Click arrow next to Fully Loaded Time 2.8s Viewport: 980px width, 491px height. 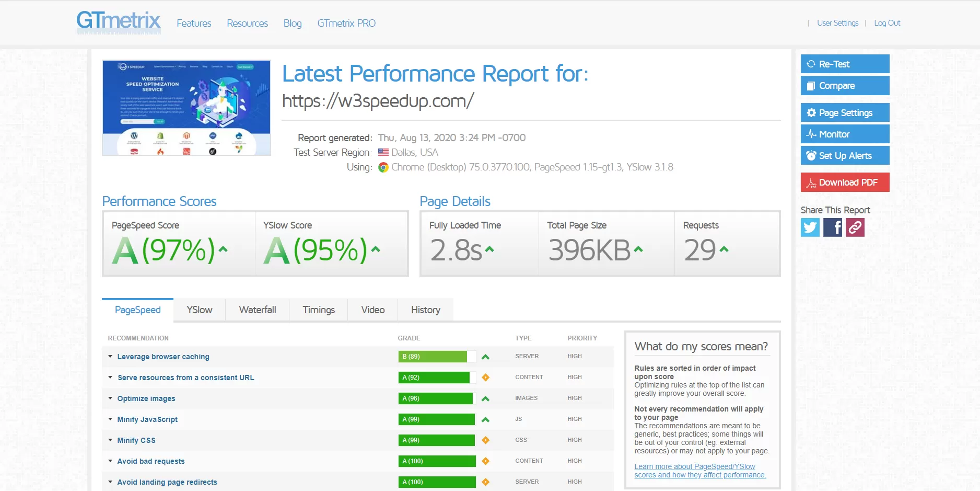click(x=489, y=249)
